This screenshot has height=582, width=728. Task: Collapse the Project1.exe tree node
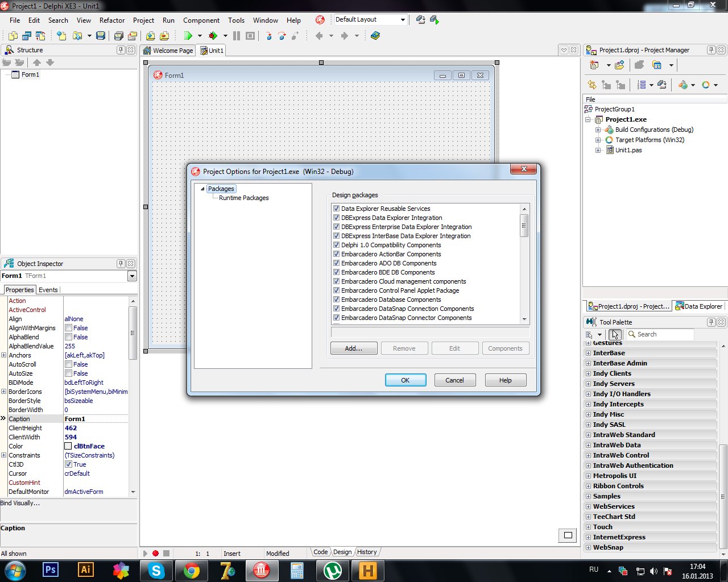pos(588,120)
